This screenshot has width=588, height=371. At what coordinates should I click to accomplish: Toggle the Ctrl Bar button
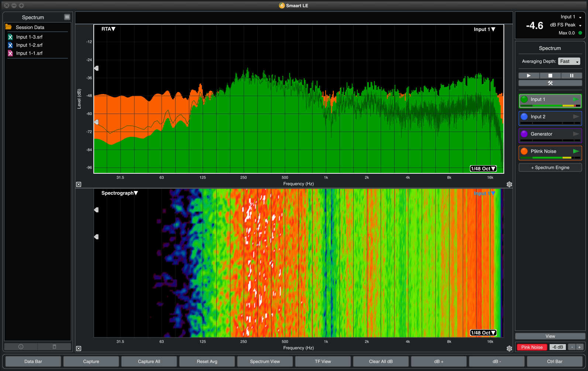(555, 361)
